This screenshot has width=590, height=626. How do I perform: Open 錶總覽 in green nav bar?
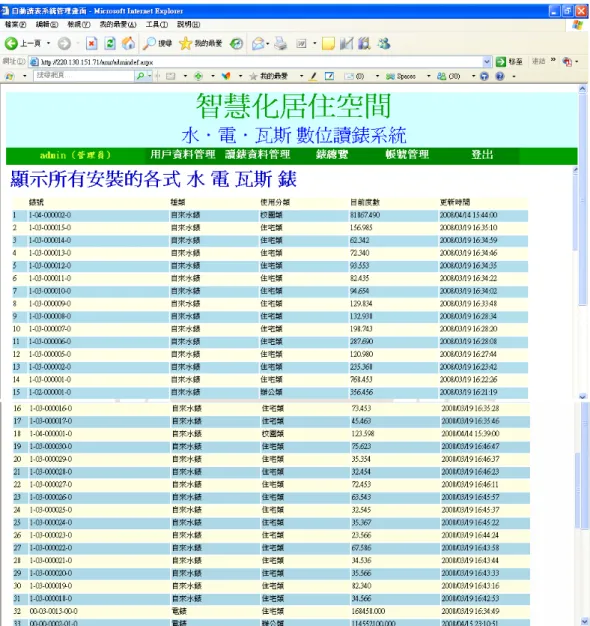pyautogui.click(x=332, y=155)
